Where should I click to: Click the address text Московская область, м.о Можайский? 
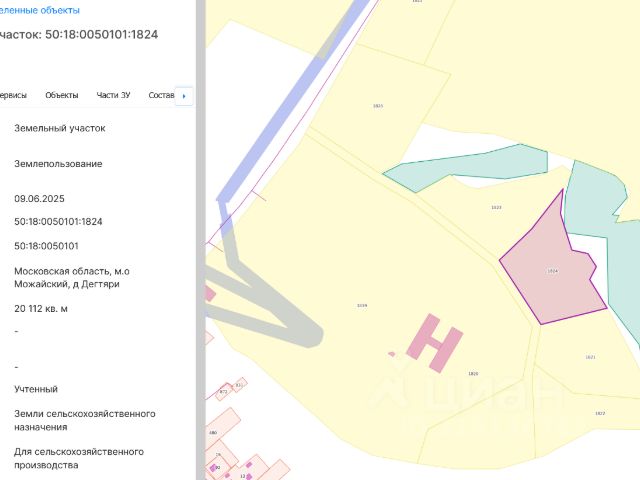[x=72, y=278]
